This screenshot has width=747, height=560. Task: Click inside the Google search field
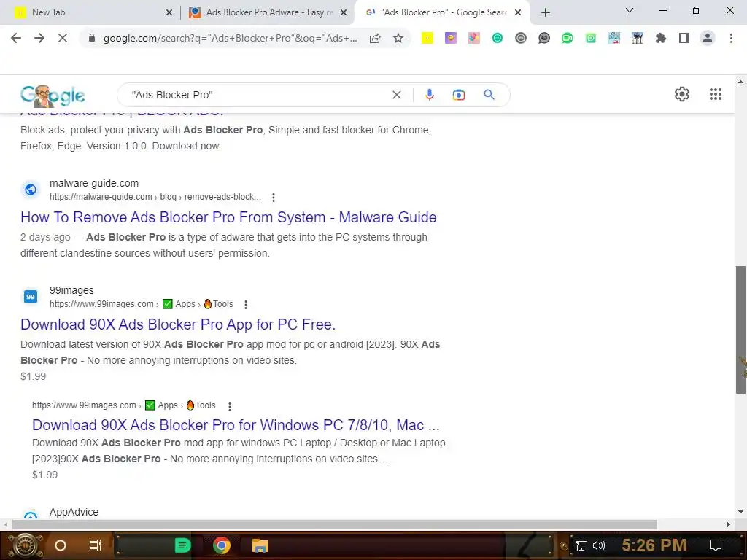[258, 95]
